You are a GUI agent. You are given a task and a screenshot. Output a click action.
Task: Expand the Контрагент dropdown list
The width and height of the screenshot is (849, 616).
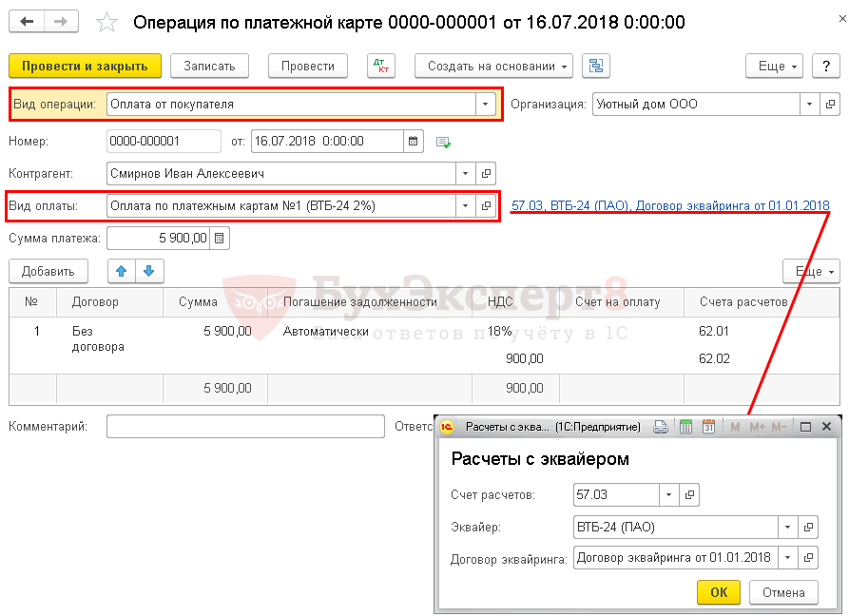tap(465, 174)
